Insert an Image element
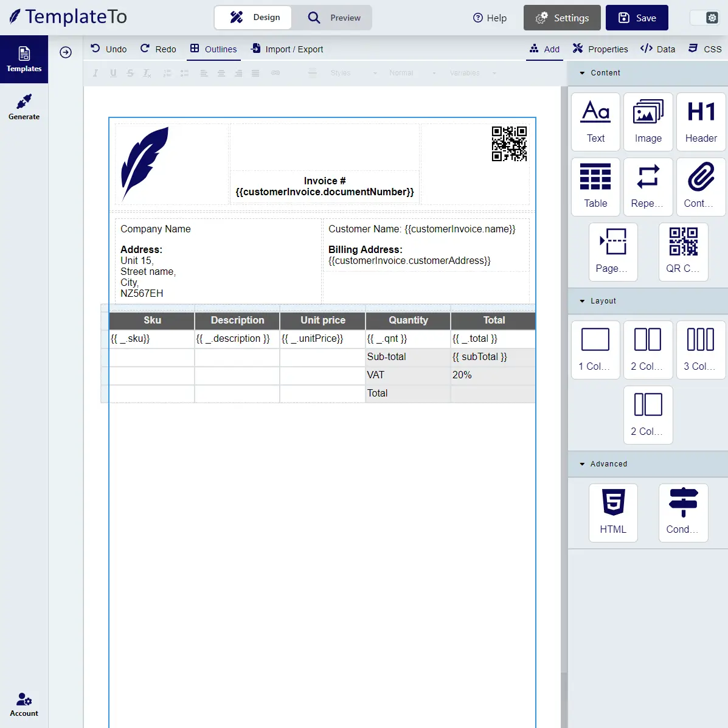 [x=648, y=121]
